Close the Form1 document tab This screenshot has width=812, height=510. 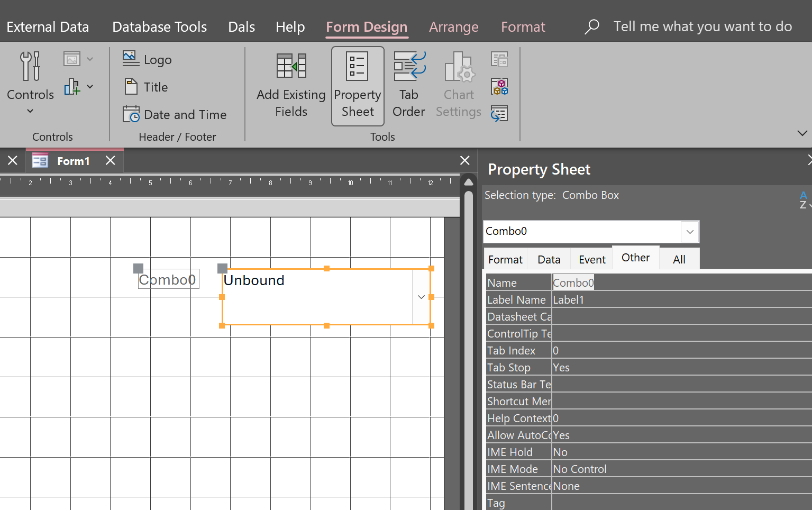111,161
